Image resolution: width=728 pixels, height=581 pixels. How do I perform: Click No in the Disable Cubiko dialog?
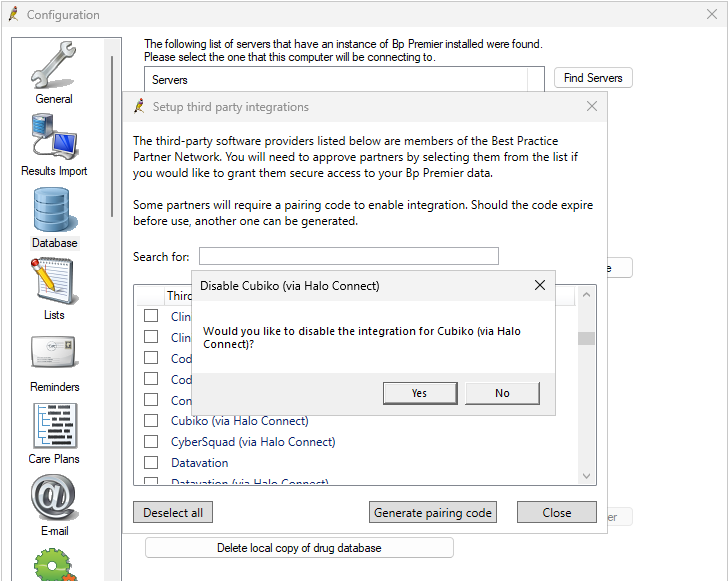(502, 393)
